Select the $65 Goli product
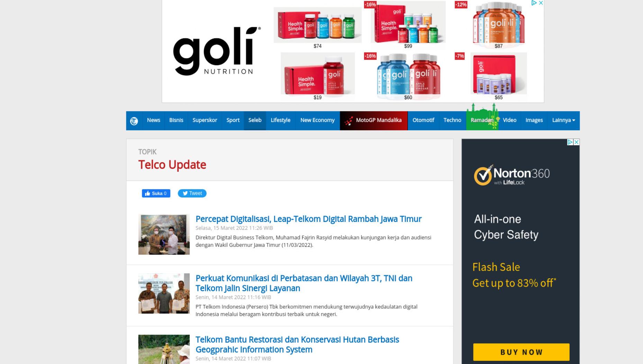Viewport: 643px width, 364px height. click(498, 76)
